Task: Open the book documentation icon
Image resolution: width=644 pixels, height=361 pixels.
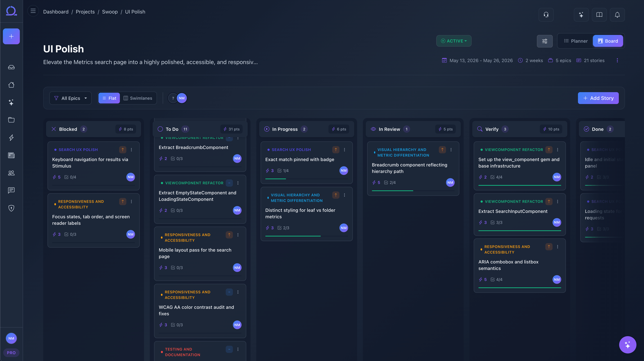Action: 599,15
